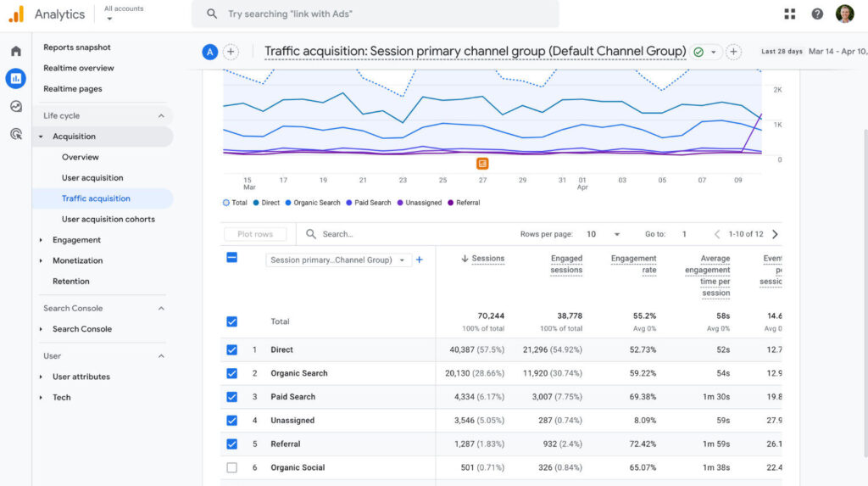The height and width of the screenshot is (486, 868).
Task: Sort by Average engagement time per session
Action: pyautogui.click(x=708, y=276)
